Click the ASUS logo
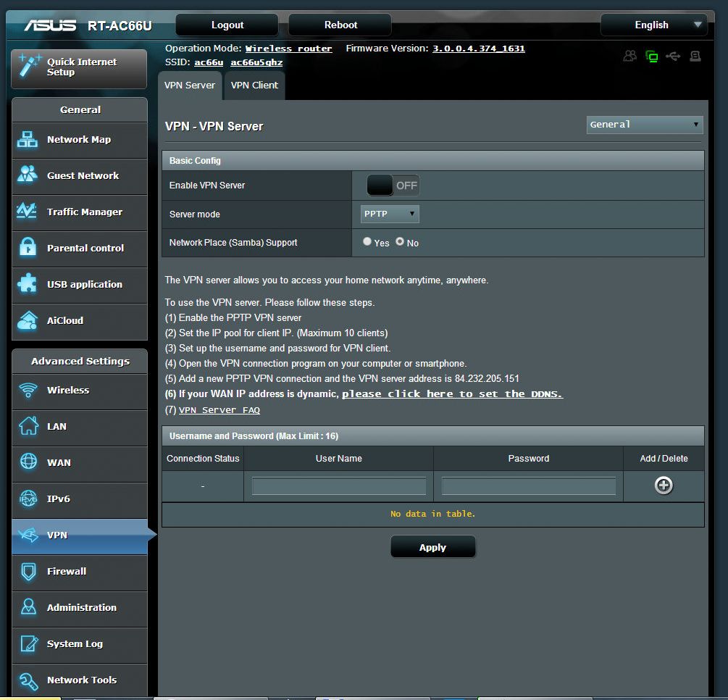 click(50, 25)
